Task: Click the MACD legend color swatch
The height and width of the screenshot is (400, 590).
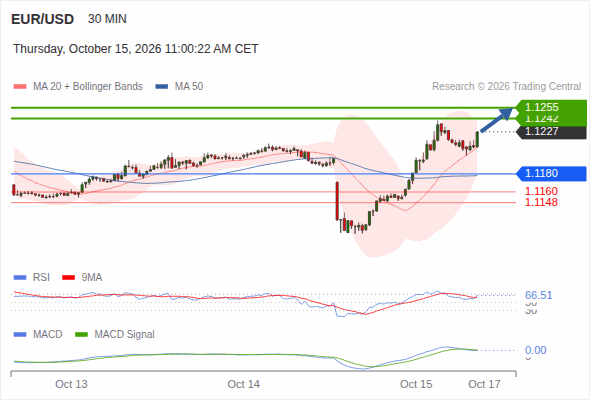Action: click(x=20, y=335)
